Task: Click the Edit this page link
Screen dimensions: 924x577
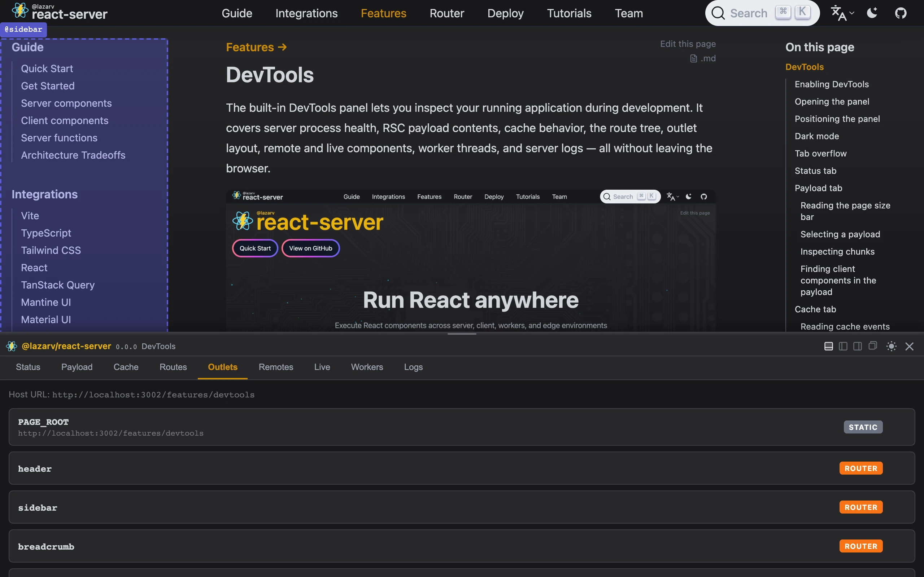Action: 688,44
